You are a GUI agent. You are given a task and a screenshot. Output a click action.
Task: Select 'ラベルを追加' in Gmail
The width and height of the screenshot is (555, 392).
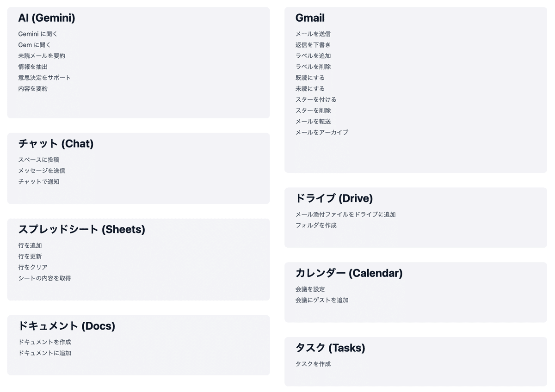pyautogui.click(x=313, y=55)
